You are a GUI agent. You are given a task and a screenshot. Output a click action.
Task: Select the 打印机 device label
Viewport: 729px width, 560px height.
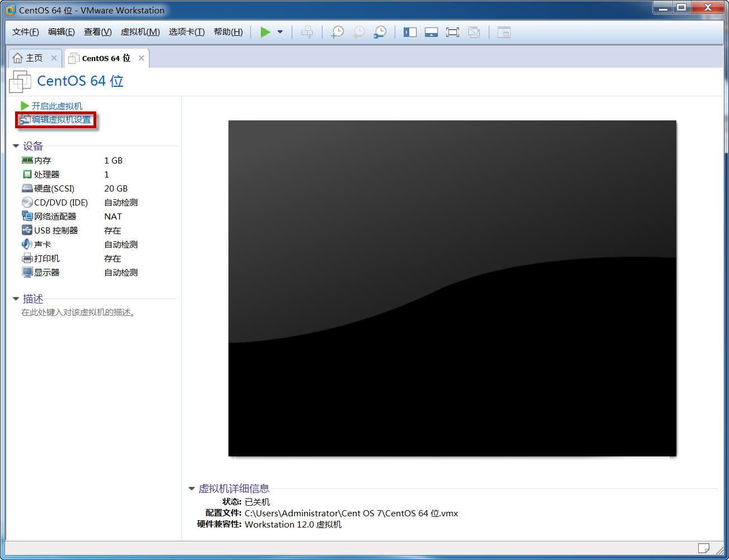click(x=46, y=258)
